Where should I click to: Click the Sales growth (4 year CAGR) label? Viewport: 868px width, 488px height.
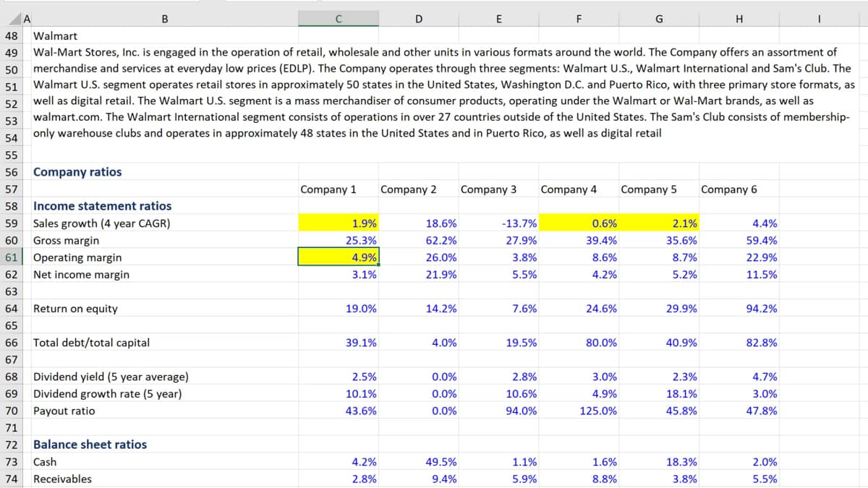(x=102, y=223)
